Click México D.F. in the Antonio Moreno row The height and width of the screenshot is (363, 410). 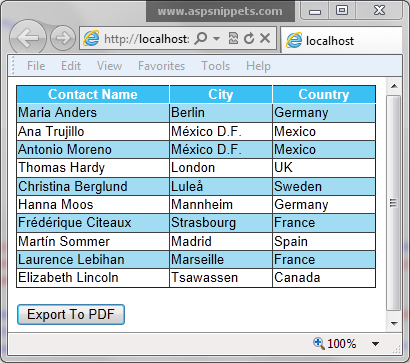(x=221, y=149)
